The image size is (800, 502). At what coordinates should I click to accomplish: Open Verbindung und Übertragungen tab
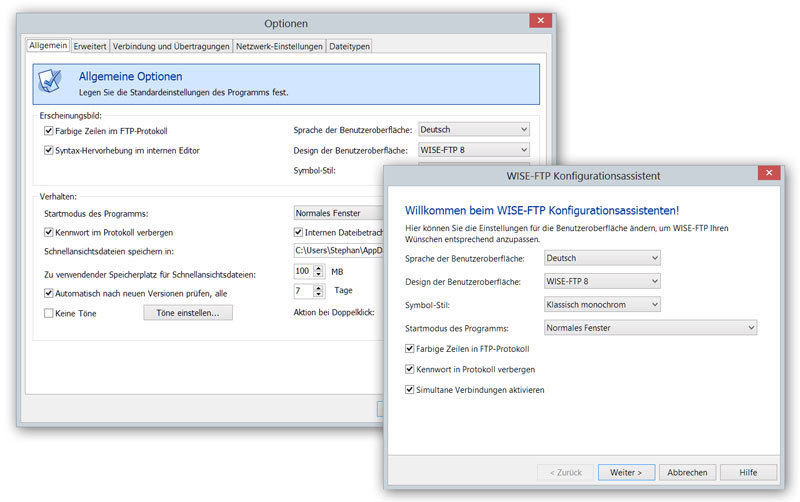click(x=171, y=46)
